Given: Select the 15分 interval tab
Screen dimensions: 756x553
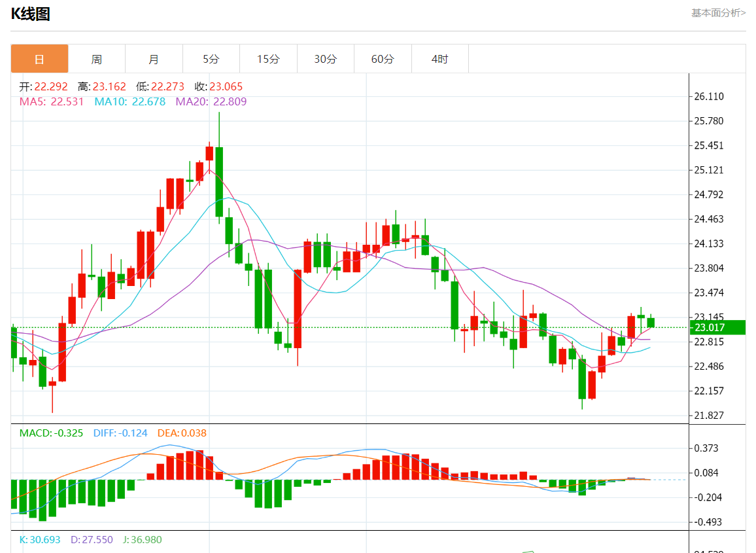Looking at the screenshot, I should (x=268, y=59).
